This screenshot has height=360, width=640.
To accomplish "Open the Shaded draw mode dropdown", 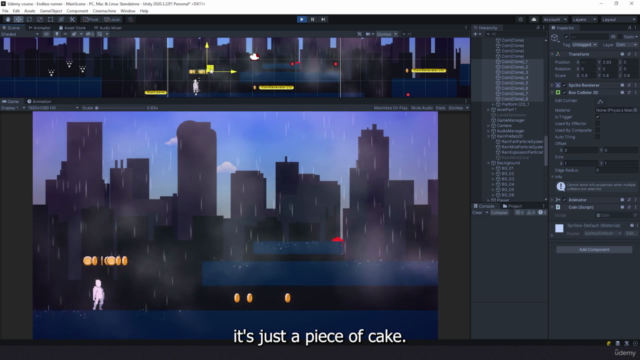I will (x=20, y=34).
